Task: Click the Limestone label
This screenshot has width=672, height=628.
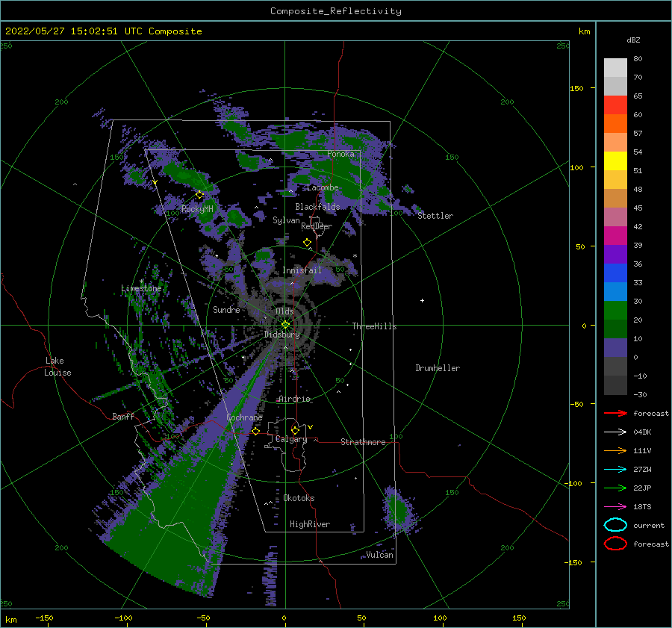Action: [141, 288]
